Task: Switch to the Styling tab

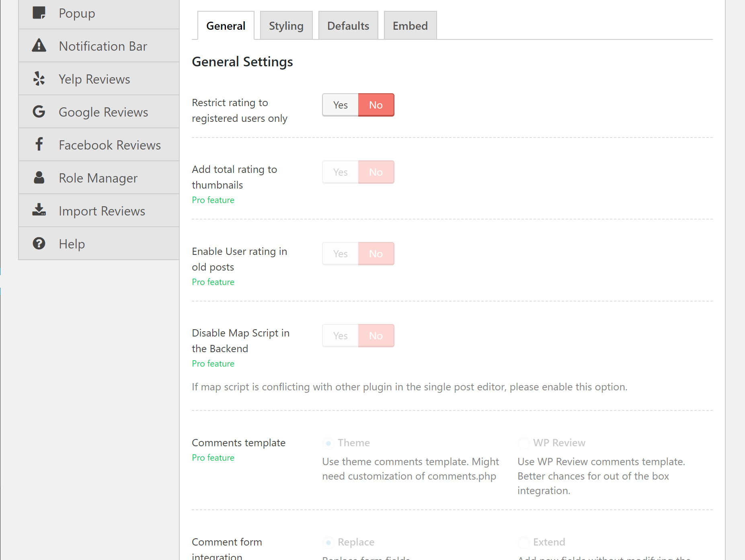Action: 286,25
